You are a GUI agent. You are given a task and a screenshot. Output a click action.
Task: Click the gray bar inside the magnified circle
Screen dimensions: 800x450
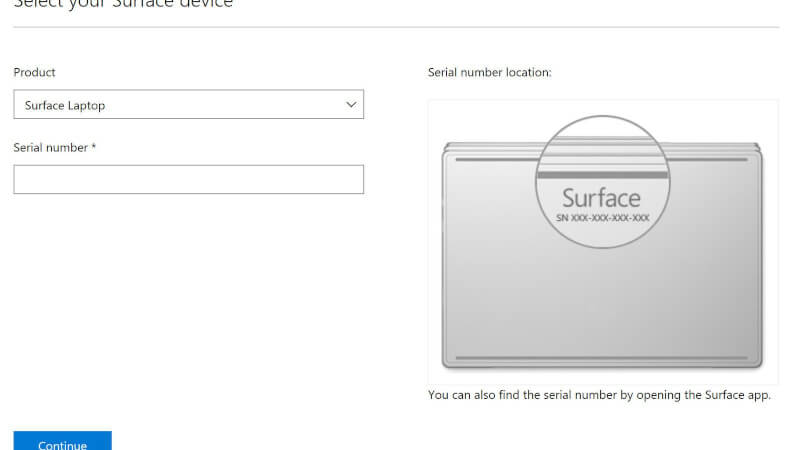pos(602,173)
